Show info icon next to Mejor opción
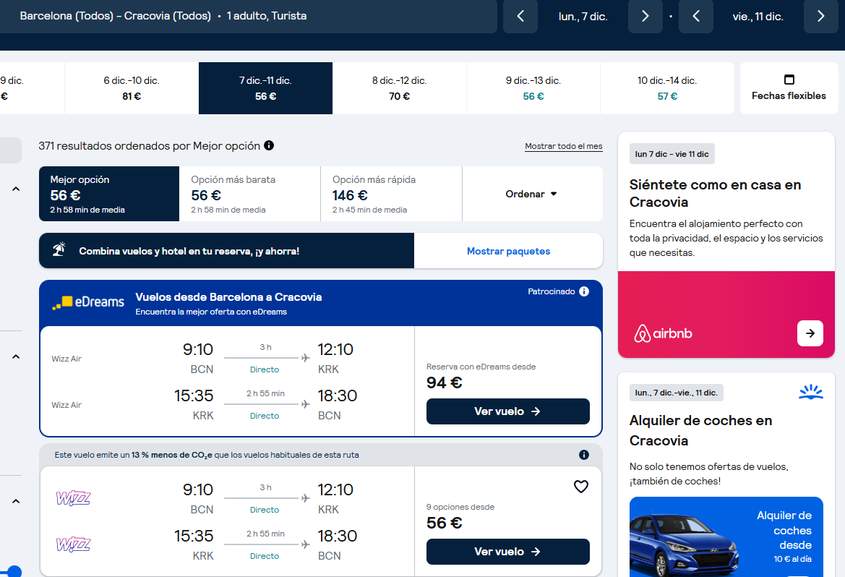845x577 pixels. point(269,145)
